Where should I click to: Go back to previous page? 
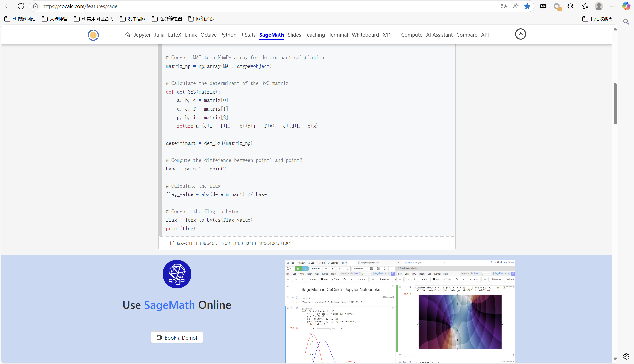(x=7, y=6)
